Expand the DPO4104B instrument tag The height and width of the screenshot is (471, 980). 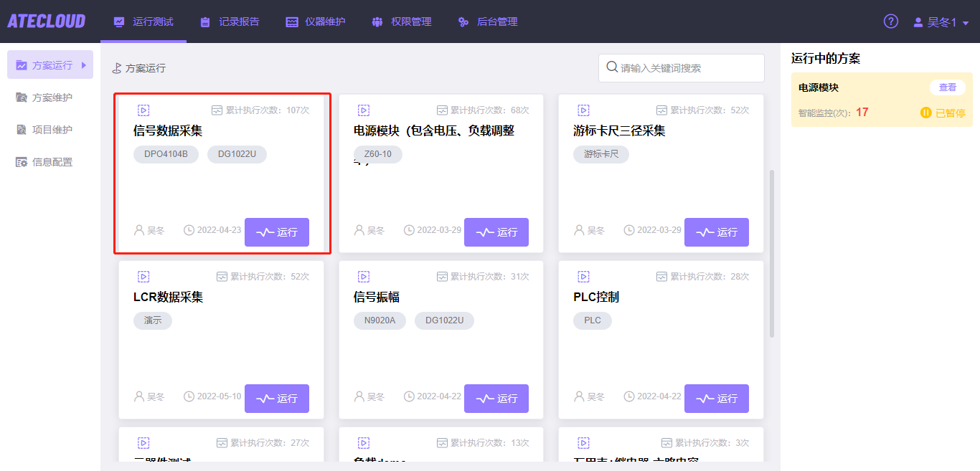[166, 154]
